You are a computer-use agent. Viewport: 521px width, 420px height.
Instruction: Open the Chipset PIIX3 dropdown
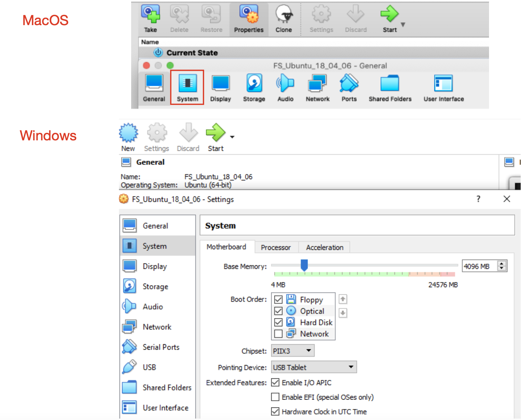tap(292, 351)
